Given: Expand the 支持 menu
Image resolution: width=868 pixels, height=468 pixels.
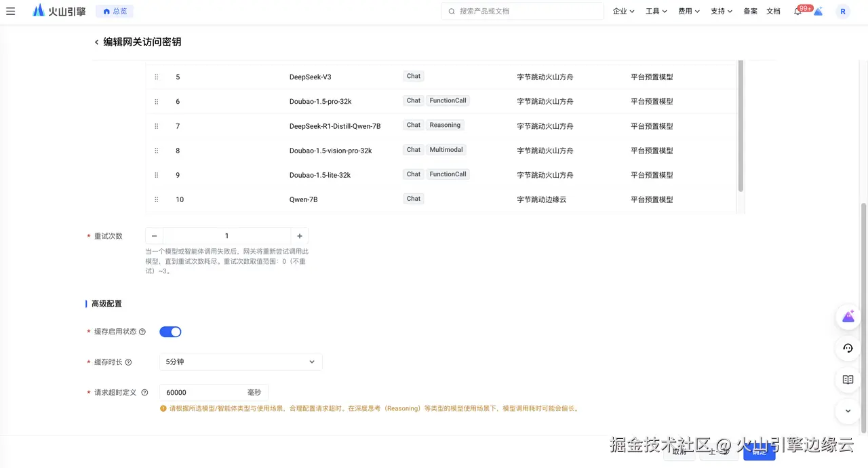Looking at the screenshot, I should pos(721,11).
